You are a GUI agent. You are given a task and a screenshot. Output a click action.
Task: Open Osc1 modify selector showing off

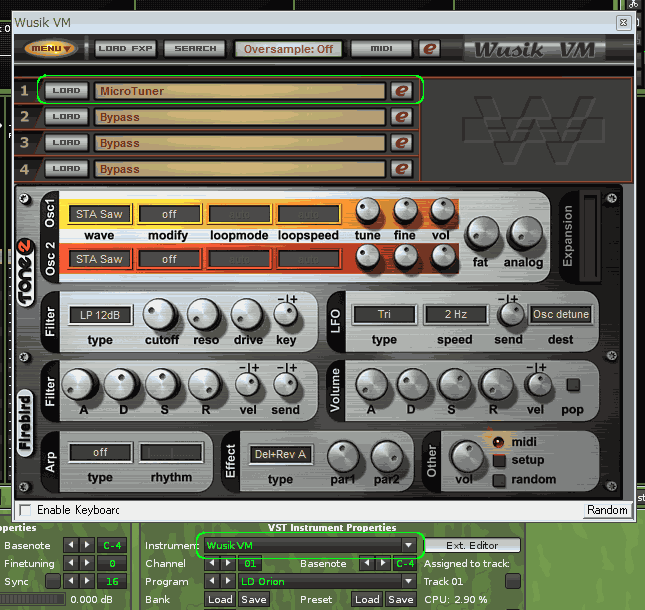pyautogui.click(x=169, y=214)
